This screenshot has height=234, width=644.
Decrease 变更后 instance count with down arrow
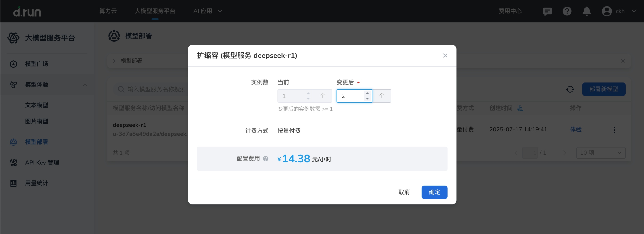(x=367, y=99)
